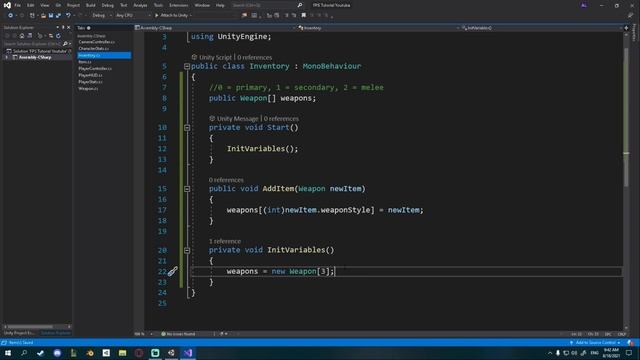Open PlayerController.cs in the tabs list

point(95,69)
